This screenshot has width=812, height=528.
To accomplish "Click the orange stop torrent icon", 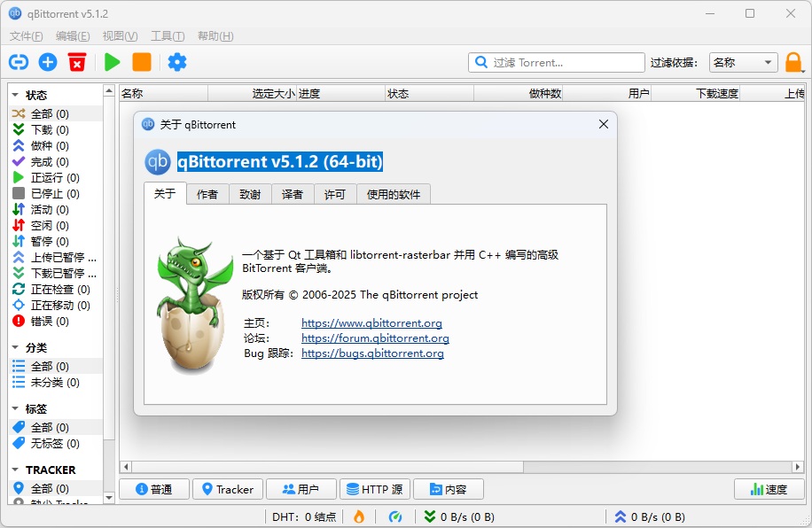I will [141, 62].
